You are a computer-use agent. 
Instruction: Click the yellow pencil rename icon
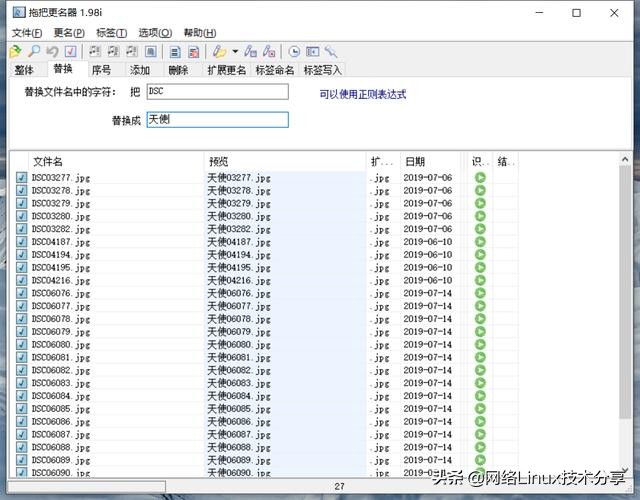click(x=219, y=51)
